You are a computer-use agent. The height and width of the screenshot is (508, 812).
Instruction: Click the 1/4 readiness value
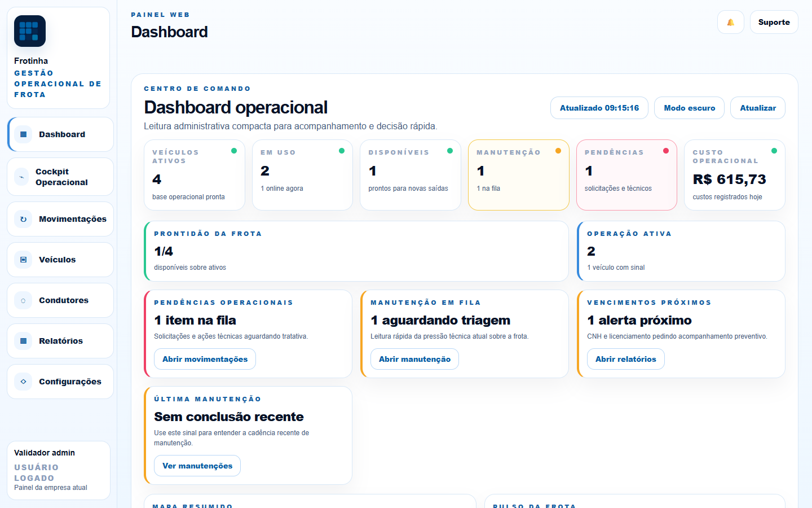point(164,251)
